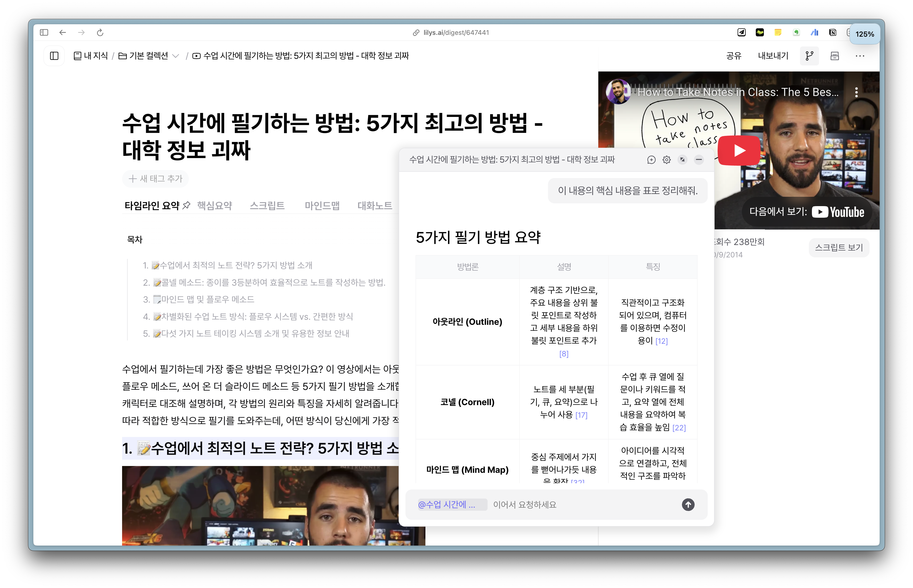Image resolution: width=913 pixels, height=588 pixels.
Task: Reload the page with refresh icon
Action: tap(100, 32)
